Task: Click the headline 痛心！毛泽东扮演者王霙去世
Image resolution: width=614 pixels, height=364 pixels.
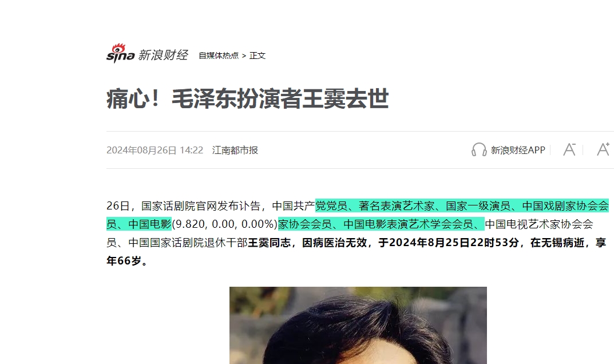Action: 247,98
